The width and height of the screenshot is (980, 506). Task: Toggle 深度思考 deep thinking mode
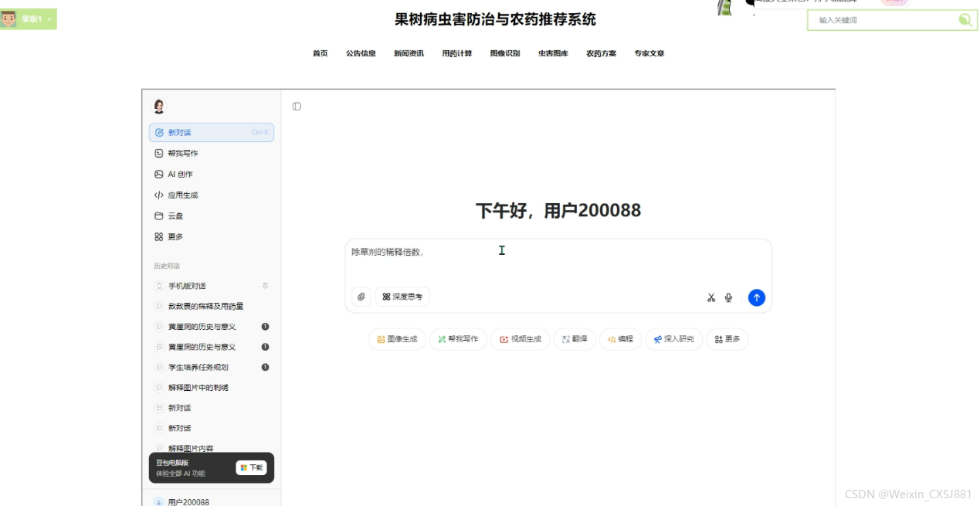pyautogui.click(x=402, y=297)
